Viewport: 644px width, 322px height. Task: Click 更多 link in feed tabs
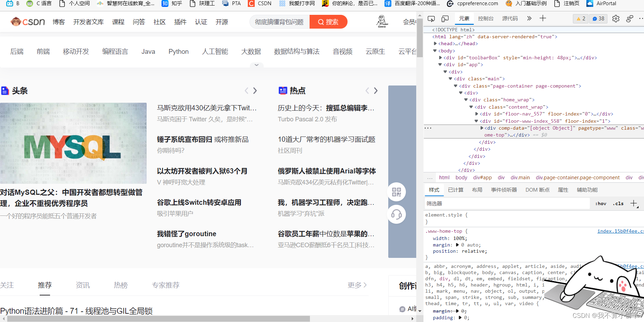coord(357,285)
